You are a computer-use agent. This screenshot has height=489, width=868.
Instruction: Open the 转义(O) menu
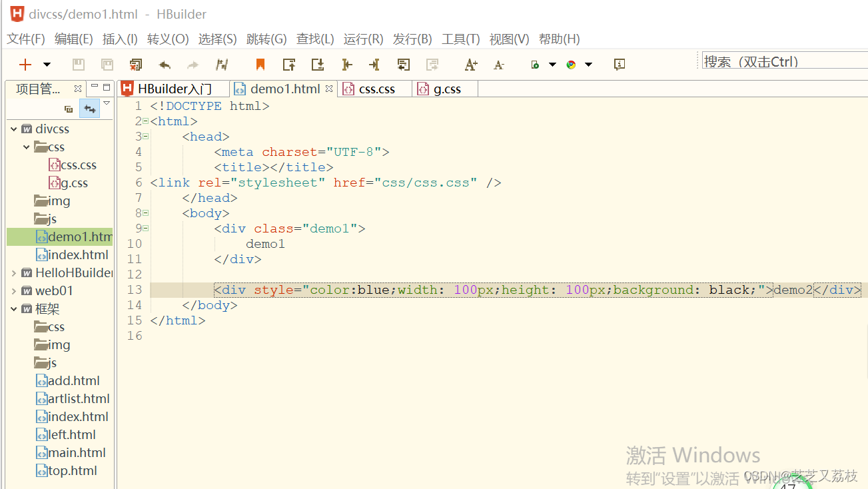[x=168, y=39]
